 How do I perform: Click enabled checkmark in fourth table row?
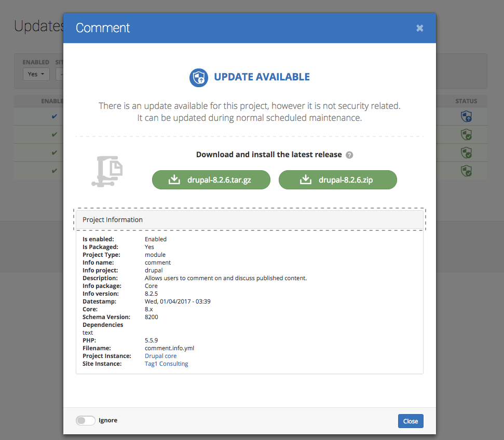[x=55, y=171]
